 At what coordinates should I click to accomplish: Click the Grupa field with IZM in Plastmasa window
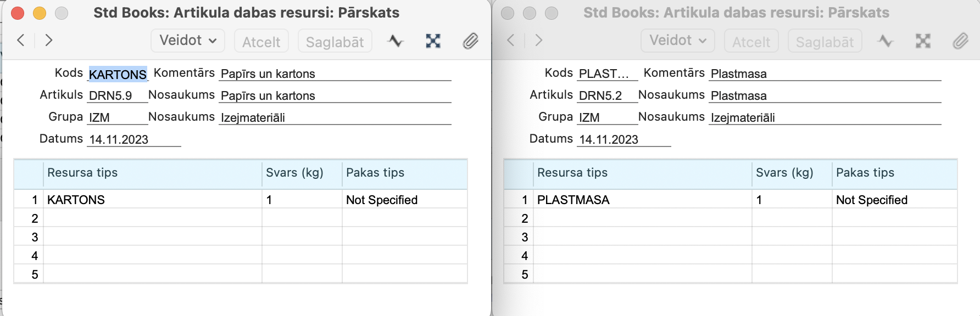608,117
